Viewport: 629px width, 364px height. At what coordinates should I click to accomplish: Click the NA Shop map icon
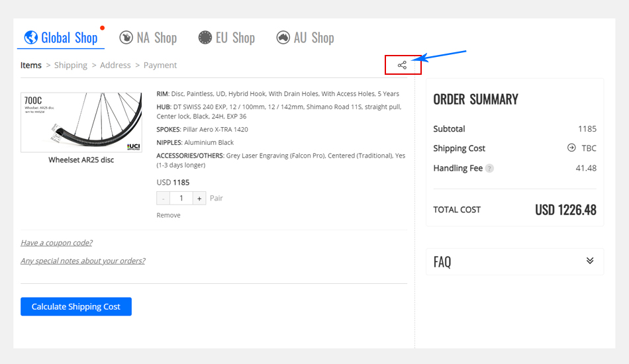[x=126, y=38]
